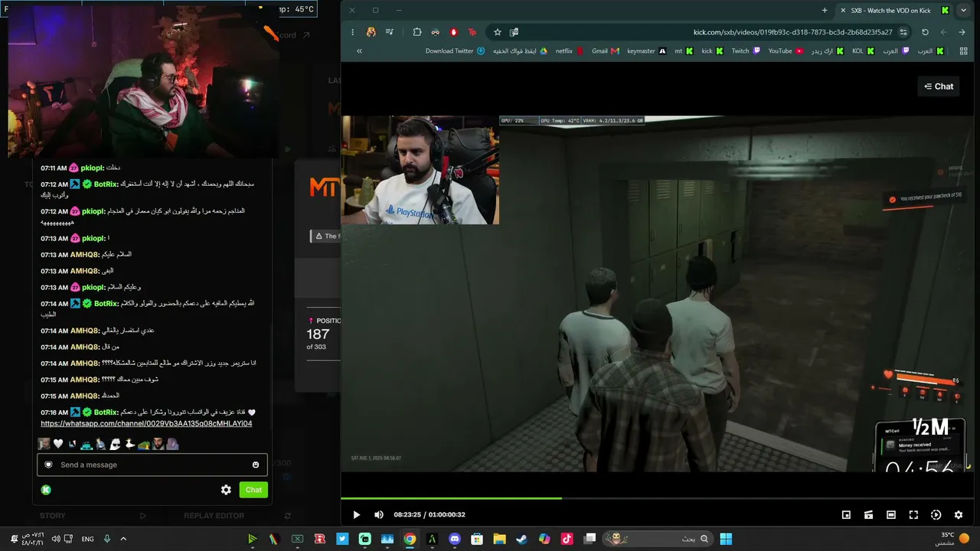This screenshot has width=980, height=551.
Task: Open mini player from video controls
Action: tap(846, 515)
